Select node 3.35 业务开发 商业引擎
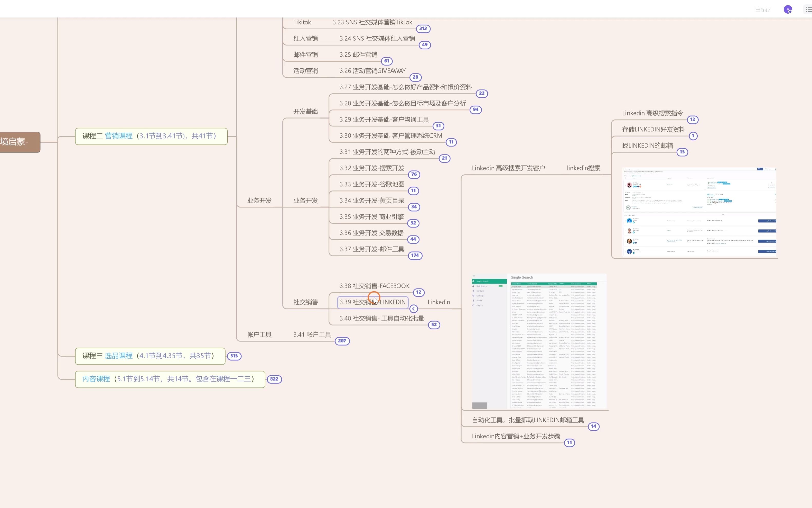The image size is (812, 508). pos(372,217)
